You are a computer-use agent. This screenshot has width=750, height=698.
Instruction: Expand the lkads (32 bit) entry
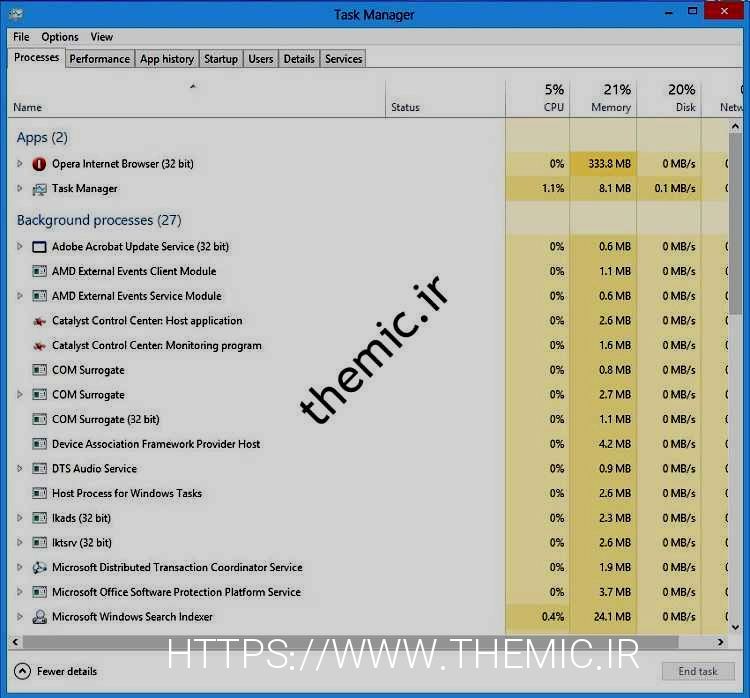tap(20, 518)
